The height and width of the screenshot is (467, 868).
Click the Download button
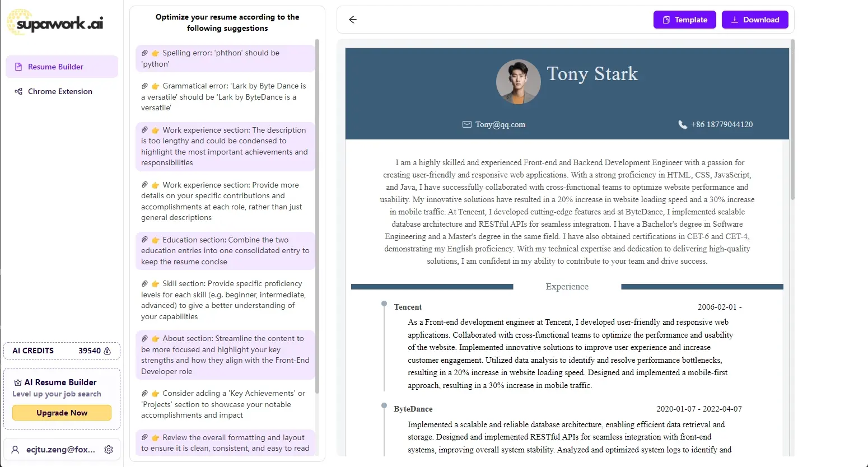[755, 20]
